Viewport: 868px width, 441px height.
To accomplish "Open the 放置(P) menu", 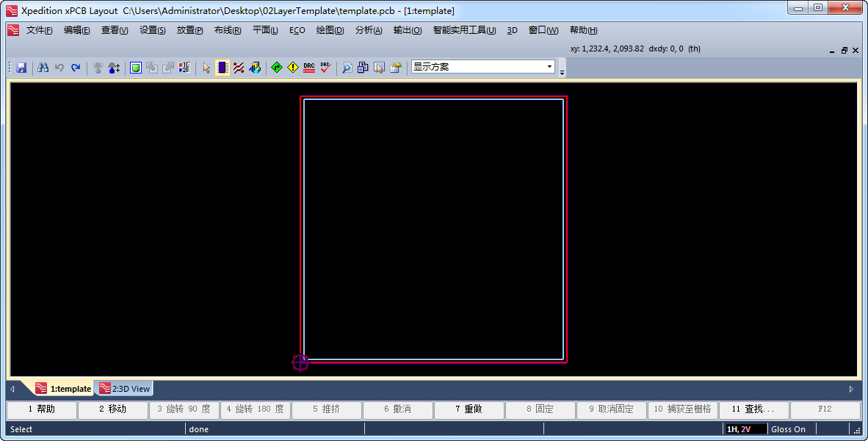I will click(x=190, y=30).
